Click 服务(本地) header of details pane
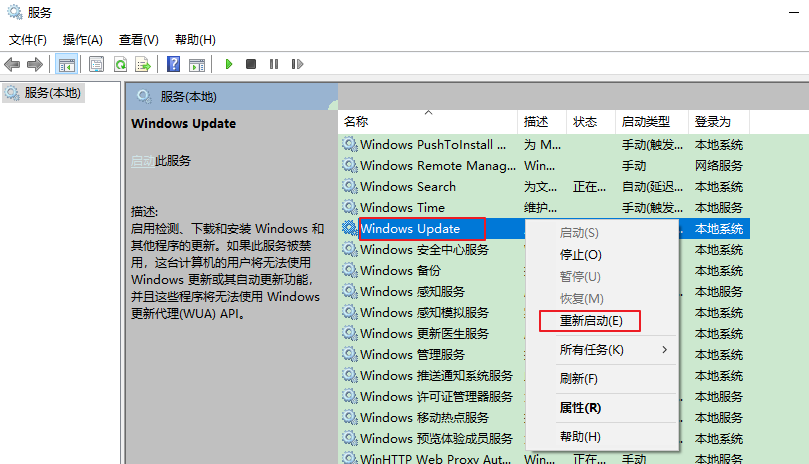Screen dimensions: 809x464 188,97
